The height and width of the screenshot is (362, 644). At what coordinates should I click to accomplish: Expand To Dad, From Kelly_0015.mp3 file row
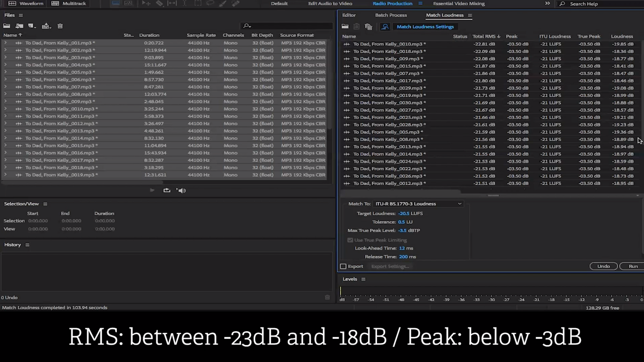pos(5,145)
